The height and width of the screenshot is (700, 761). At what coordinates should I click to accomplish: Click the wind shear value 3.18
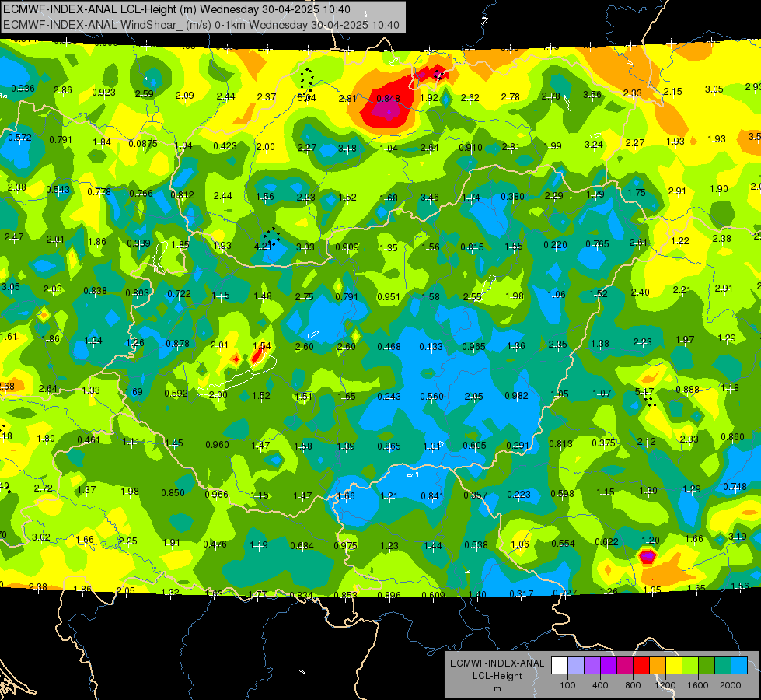coord(347,148)
